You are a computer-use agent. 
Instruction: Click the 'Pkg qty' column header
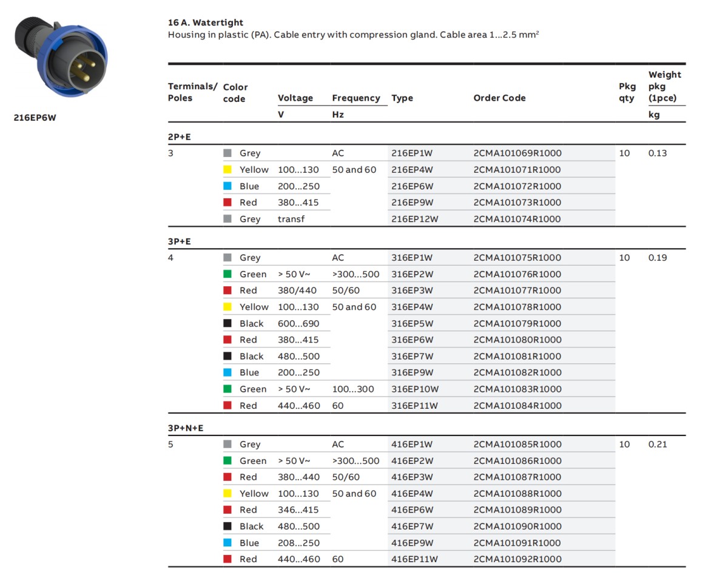coord(628,92)
